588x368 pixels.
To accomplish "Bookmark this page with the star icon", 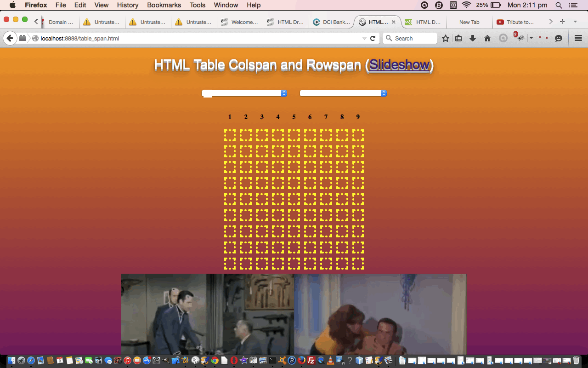I will coord(445,38).
